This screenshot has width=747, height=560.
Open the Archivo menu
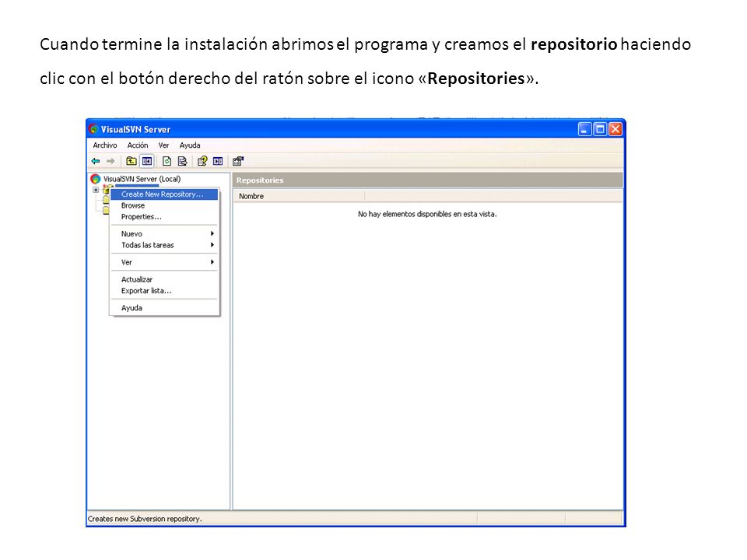click(105, 145)
